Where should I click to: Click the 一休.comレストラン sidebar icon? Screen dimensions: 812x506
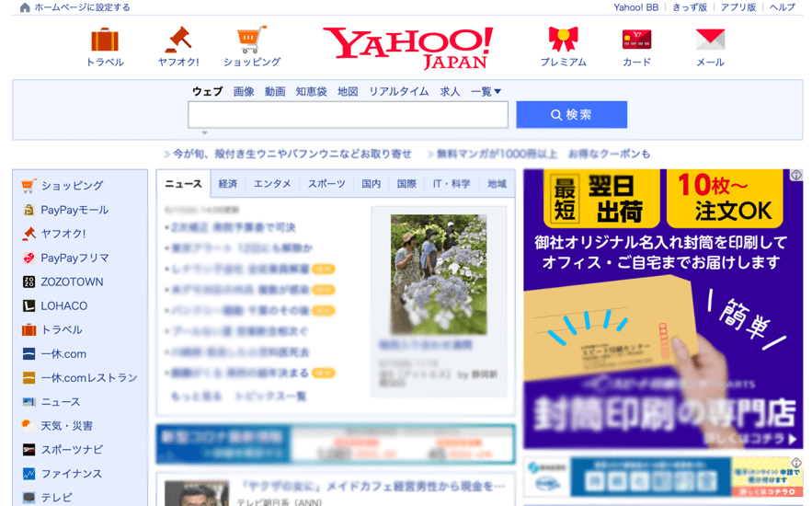29,377
